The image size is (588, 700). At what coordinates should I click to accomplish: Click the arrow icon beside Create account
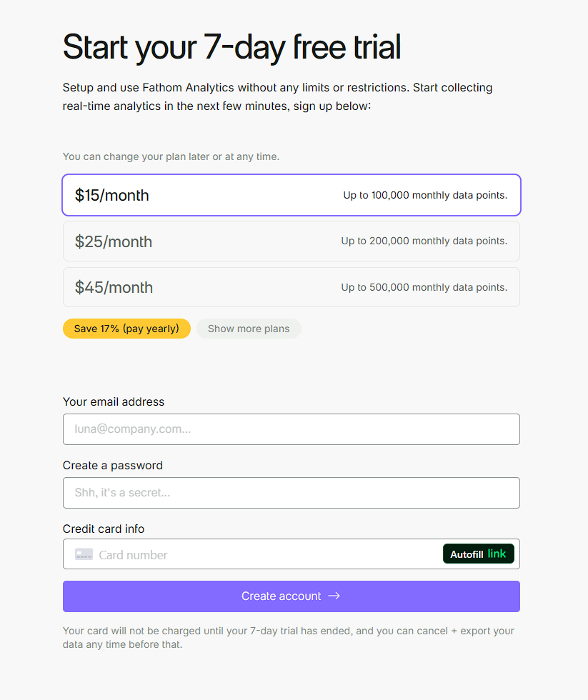point(334,596)
